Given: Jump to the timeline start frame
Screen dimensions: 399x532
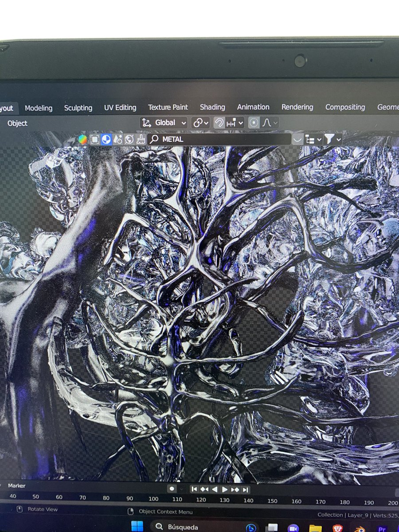Looking at the screenshot, I should [194, 489].
